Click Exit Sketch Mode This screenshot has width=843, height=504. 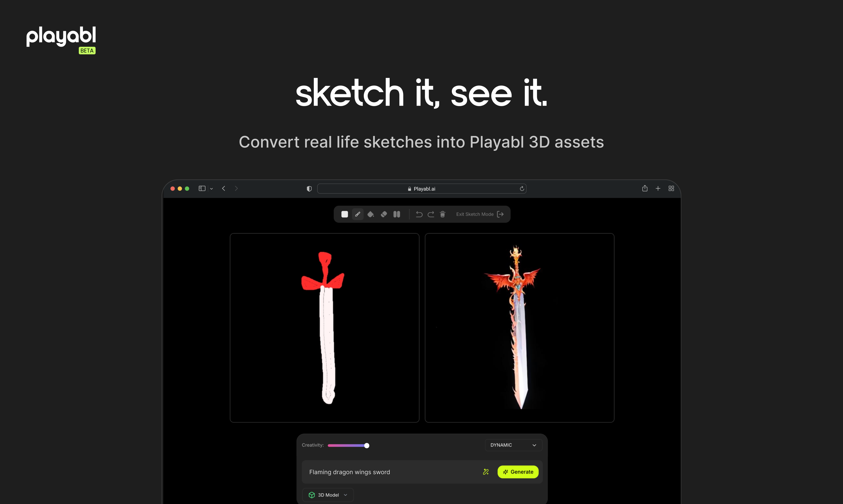coord(479,214)
